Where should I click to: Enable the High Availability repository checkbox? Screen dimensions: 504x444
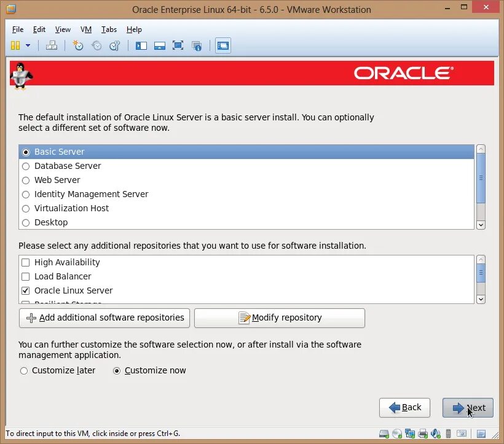coord(25,263)
